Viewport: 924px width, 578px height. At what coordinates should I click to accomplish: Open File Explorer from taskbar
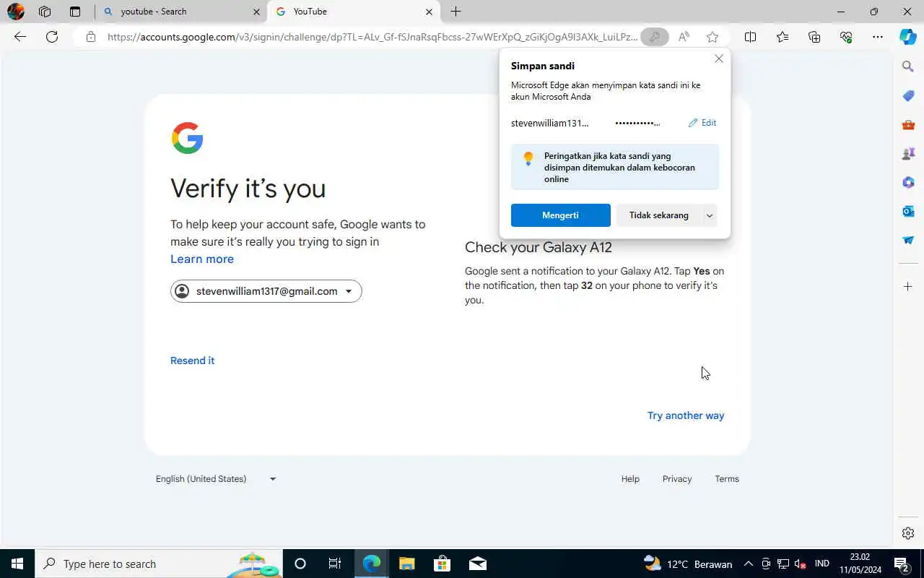click(406, 564)
